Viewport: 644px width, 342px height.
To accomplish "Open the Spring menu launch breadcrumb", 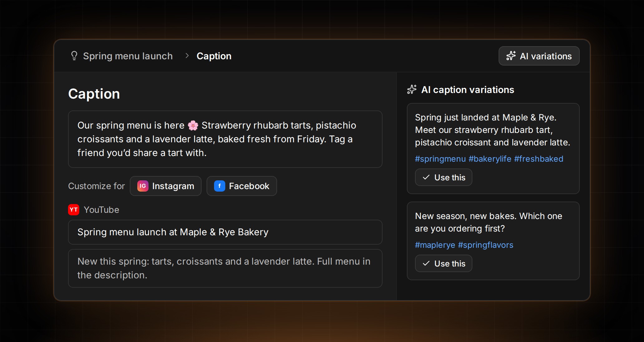I will coord(128,56).
